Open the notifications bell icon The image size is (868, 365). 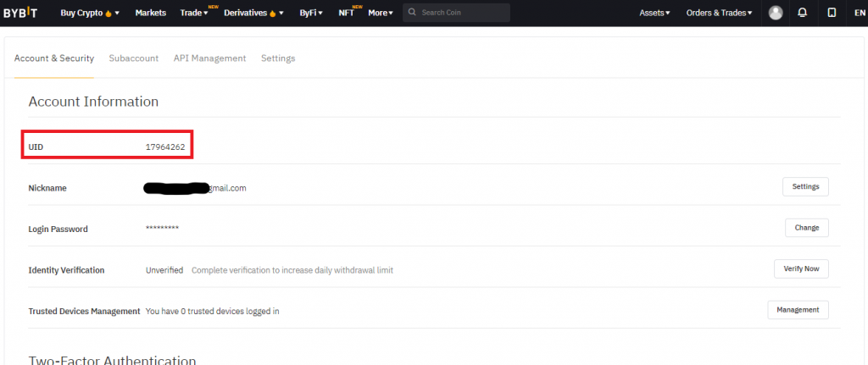pyautogui.click(x=802, y=13)
